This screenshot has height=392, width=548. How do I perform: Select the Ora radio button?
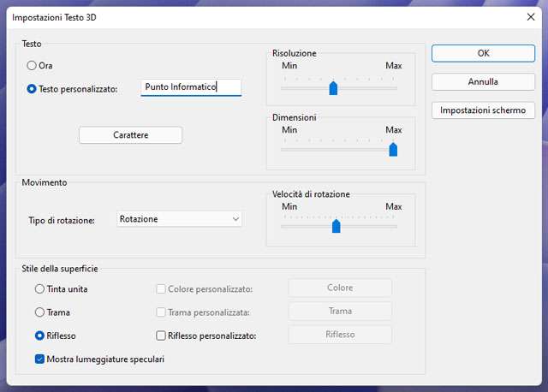pos(33,65)
